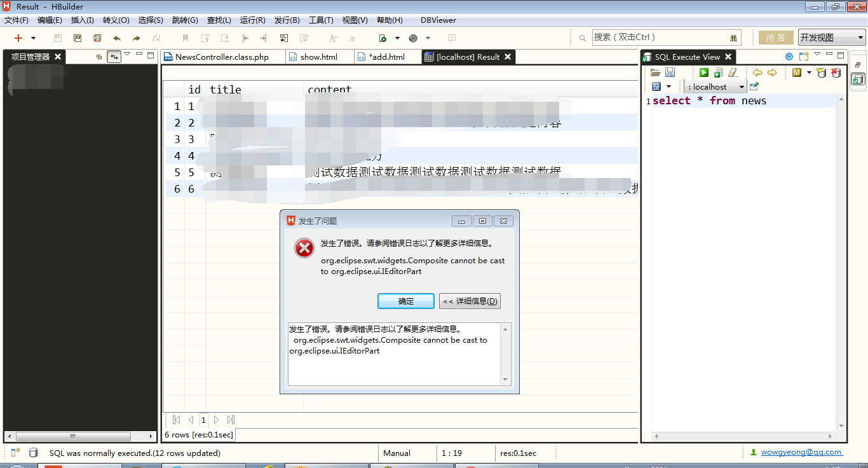Click the << 详细信息(D) button
The image size is (868, 468).
pyautogui.click(x=470, y=301)
